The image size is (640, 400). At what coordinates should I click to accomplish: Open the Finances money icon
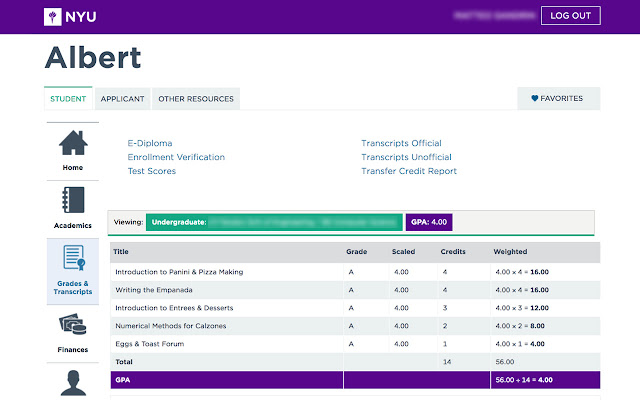[x=73, y=324]
